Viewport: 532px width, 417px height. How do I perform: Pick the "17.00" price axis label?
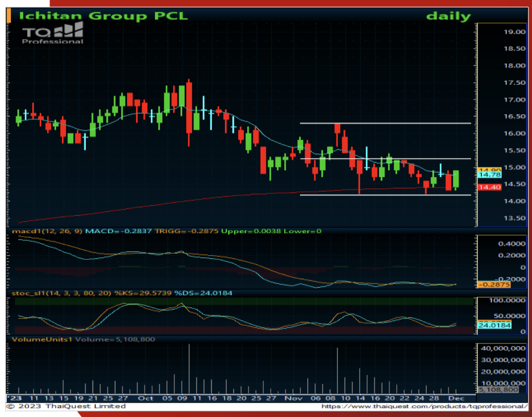[514, 100]
